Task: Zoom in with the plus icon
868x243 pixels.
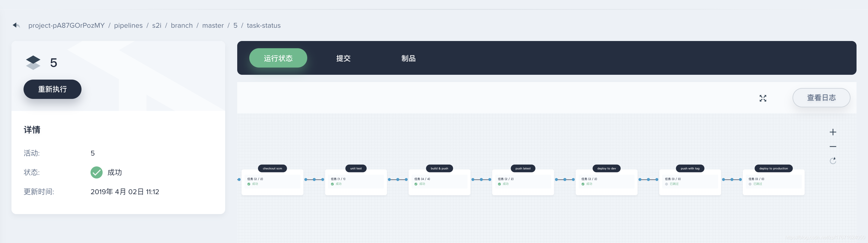Action: (833, 132)
